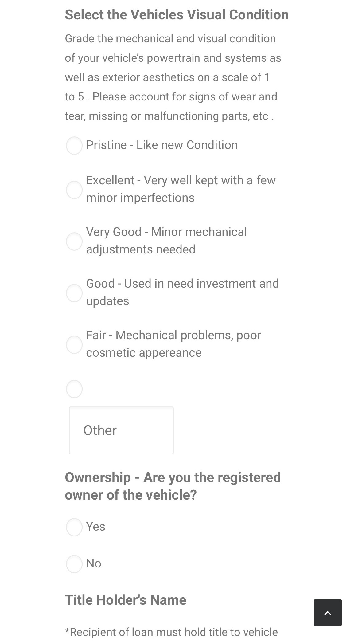This screenshot has width=362, height=644.
Task: Select the Pristine condition radio button
Action: click(x=74, y=146)
